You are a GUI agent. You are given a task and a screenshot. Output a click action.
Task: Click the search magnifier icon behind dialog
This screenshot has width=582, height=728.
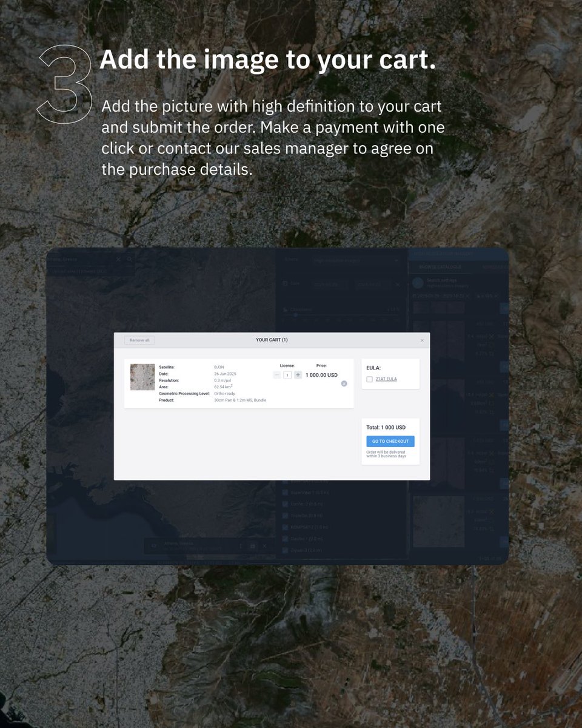[x=129, y=259]
